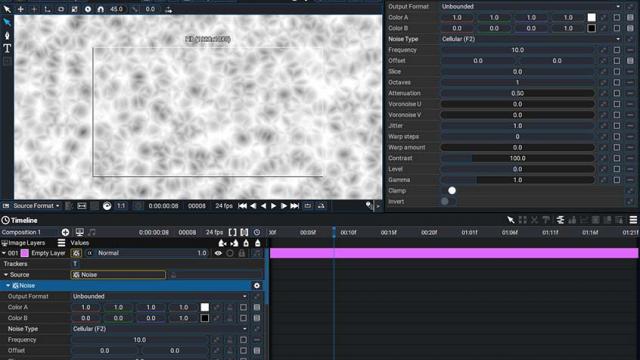Select the Pen tool in viewer sidebar
This screenshot has height=360, width=640.
7,36
